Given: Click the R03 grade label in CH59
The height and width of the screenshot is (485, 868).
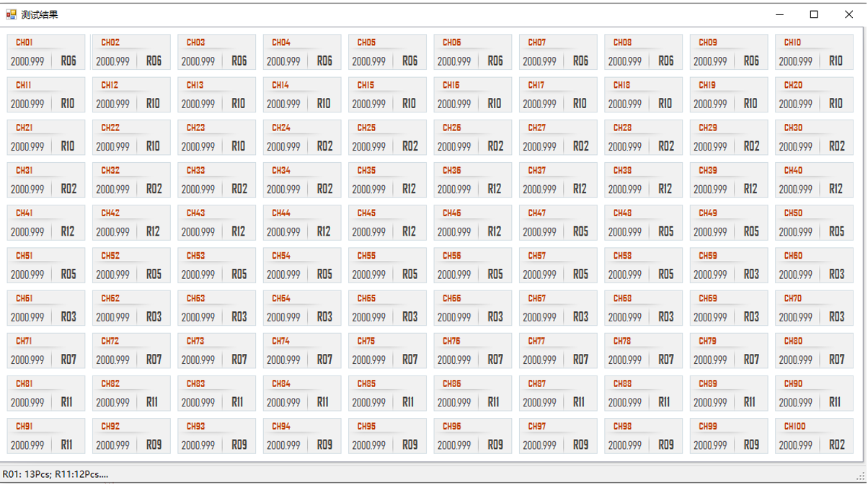Looking at the screenshot, I should click(x=751, y=275).
